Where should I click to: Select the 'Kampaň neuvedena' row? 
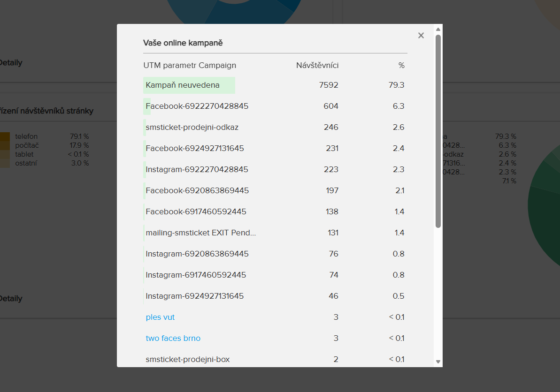183,85
